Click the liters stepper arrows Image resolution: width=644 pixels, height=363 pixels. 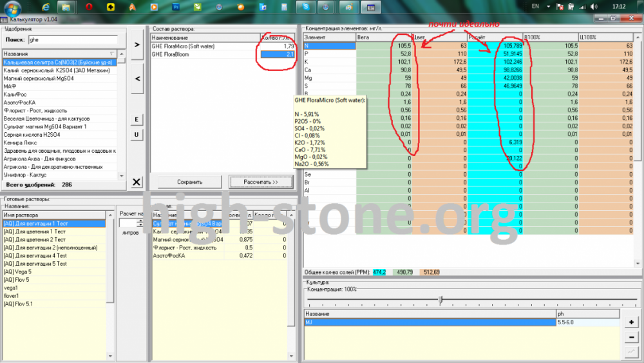[x=140, y=223]
